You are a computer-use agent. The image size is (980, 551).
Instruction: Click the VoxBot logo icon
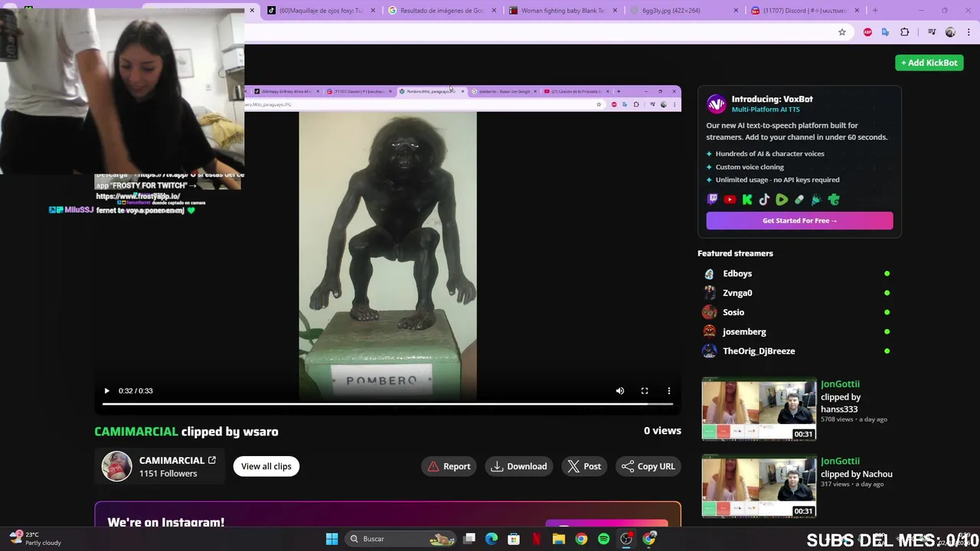click(x=716, y=103)
